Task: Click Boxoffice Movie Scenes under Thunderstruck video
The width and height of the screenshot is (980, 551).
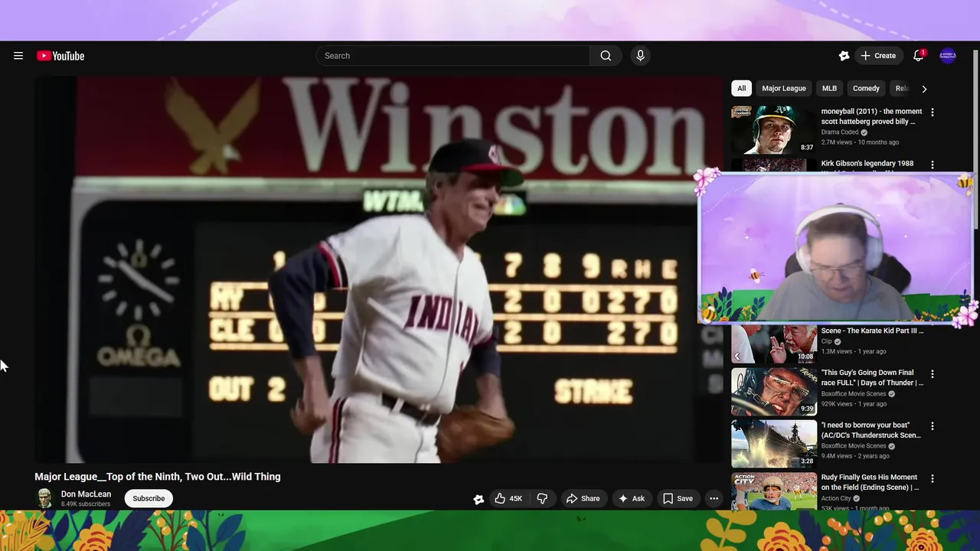Action: [853, 446]
